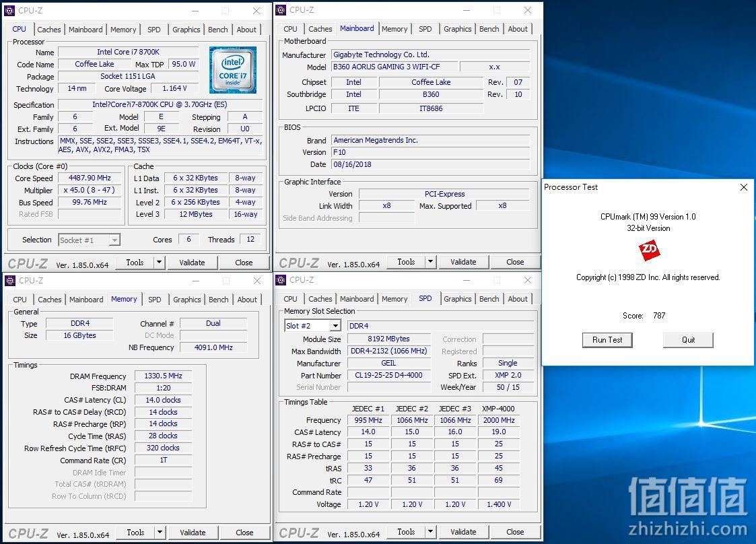Click the Intel Core i7 8700K name field
This screenshot has width=756, height=544.
[x=129, y=52]
